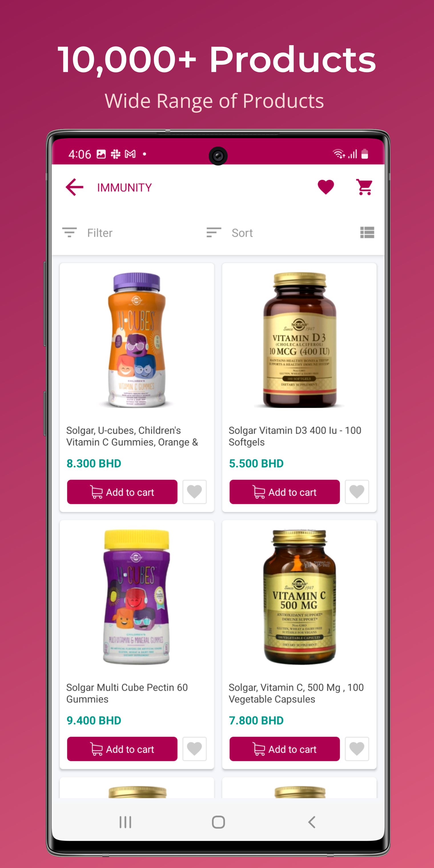The height and width of the screenshot is (868, 434).
Task: Tap the Android back navigation chevron
Action: coord(312,822)
